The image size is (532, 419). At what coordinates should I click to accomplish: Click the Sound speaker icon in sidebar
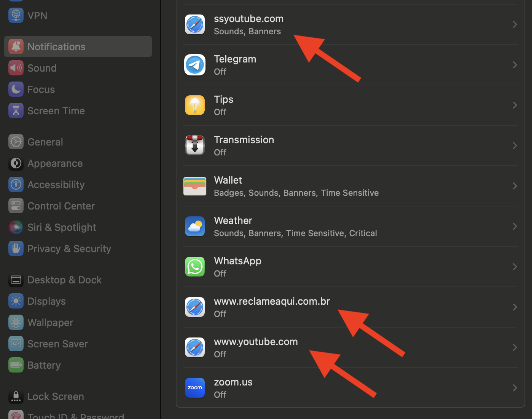tap(16, 68)
